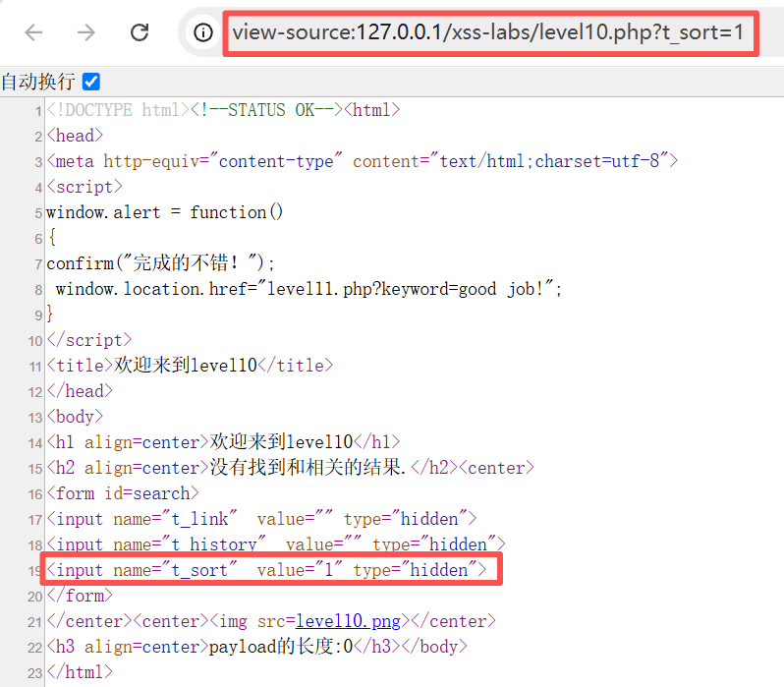This screenshot has width=784, height=687.
Task: Click the title 欢迎来到level10 line
Action: pyautogui.click(x=190, y=366)
